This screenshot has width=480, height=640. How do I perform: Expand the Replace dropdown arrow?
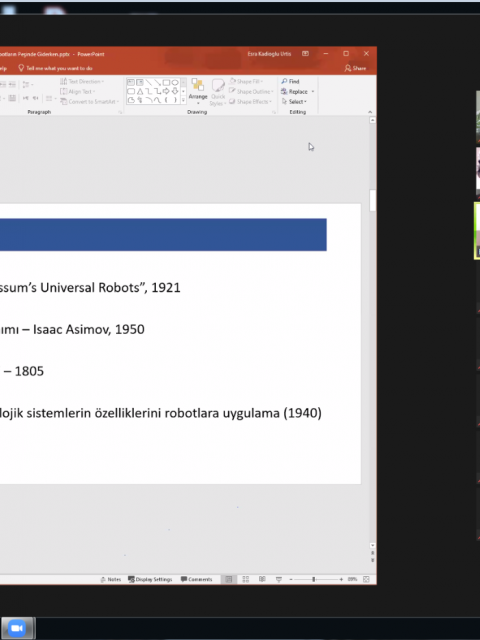pos(313,91)
